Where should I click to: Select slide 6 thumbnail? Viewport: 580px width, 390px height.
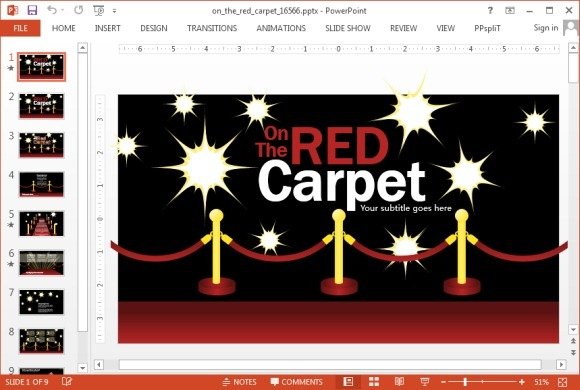[41, 263]
